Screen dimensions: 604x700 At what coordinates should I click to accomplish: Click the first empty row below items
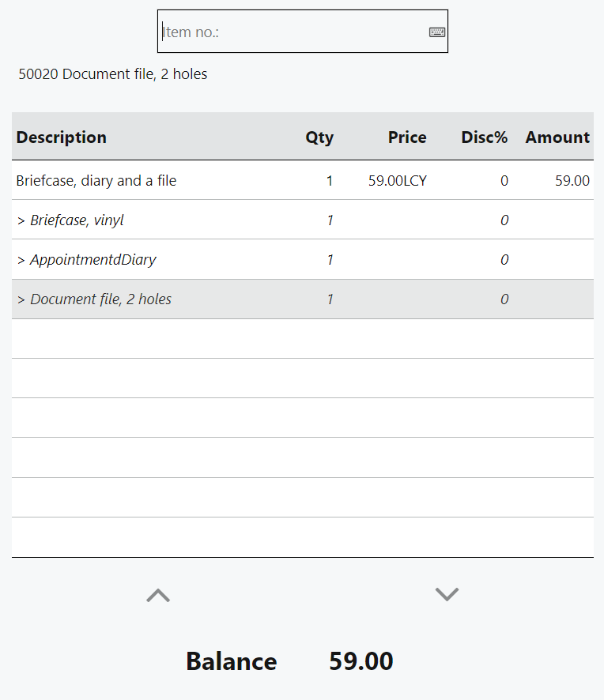coord(302,339)
